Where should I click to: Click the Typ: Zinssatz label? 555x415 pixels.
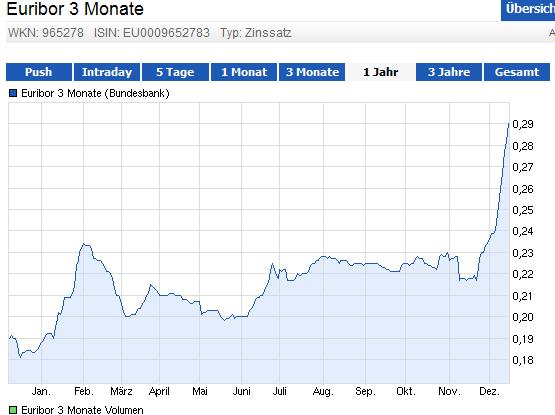(256, 33)
